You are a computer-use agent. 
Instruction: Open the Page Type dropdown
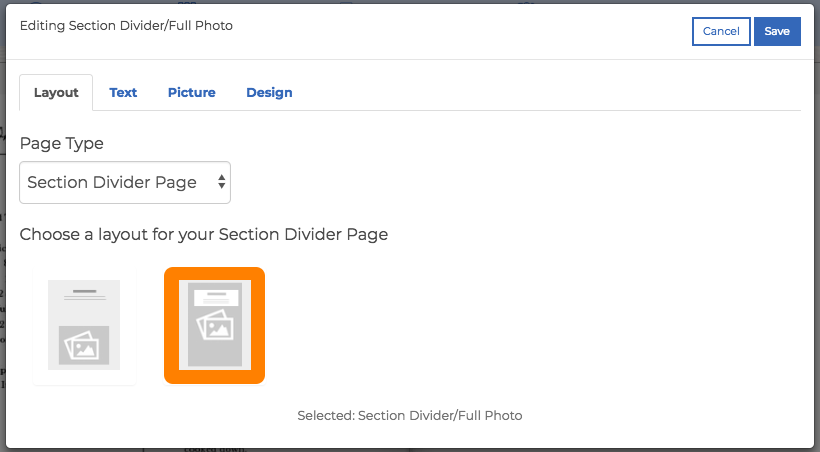pos(125,183)
